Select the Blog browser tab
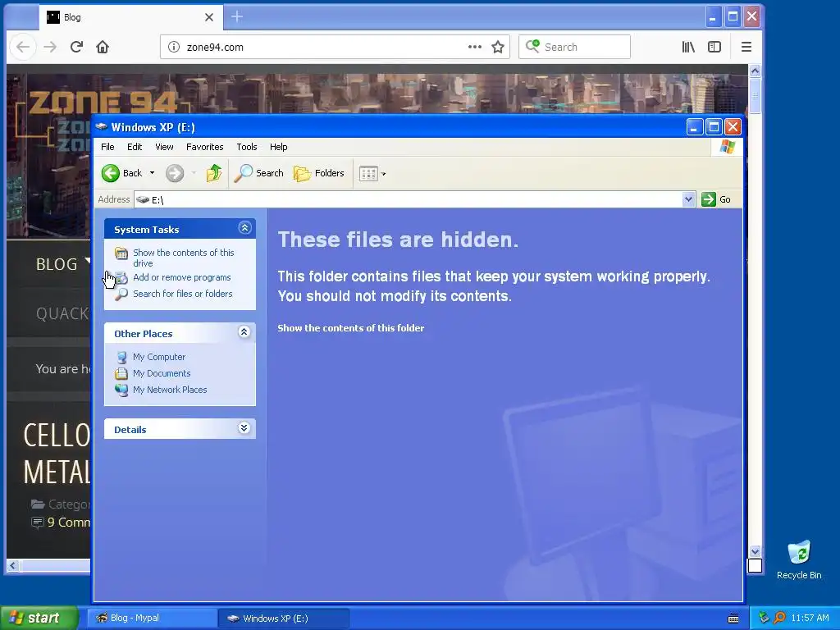Viewport: 840px width, 630px height. [130, 17]
